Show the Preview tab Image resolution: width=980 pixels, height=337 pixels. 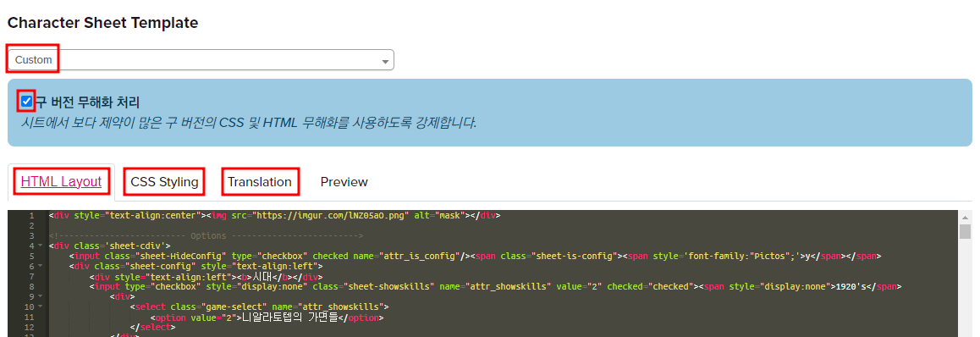(x=344, y=182)
